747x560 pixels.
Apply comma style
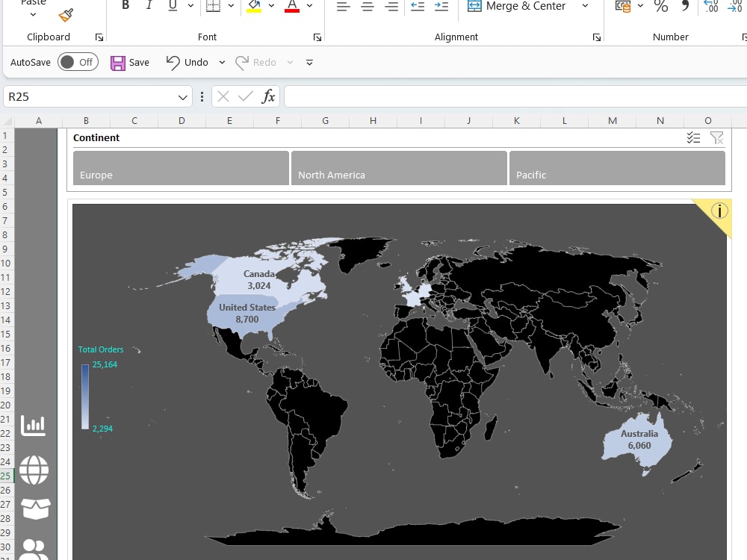[x=685, y=6]
